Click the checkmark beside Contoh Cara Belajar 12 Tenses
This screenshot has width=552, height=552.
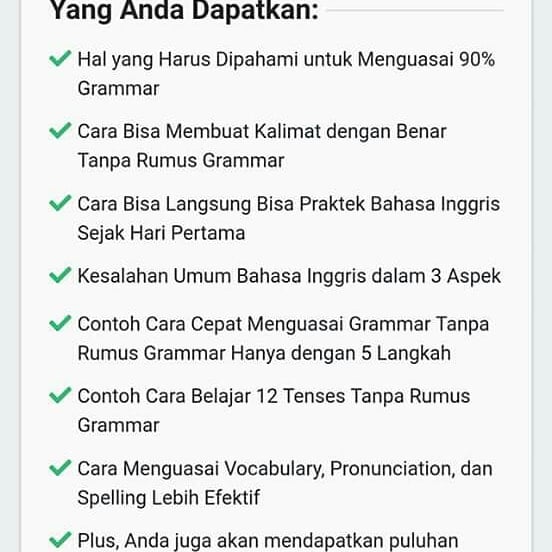[x=60, y=395]
